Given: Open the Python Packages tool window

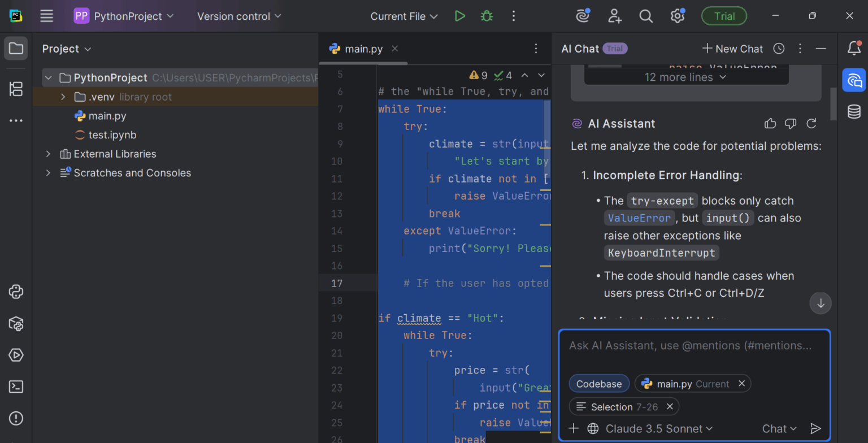Looking at the screenshot, I should (16, 324).
